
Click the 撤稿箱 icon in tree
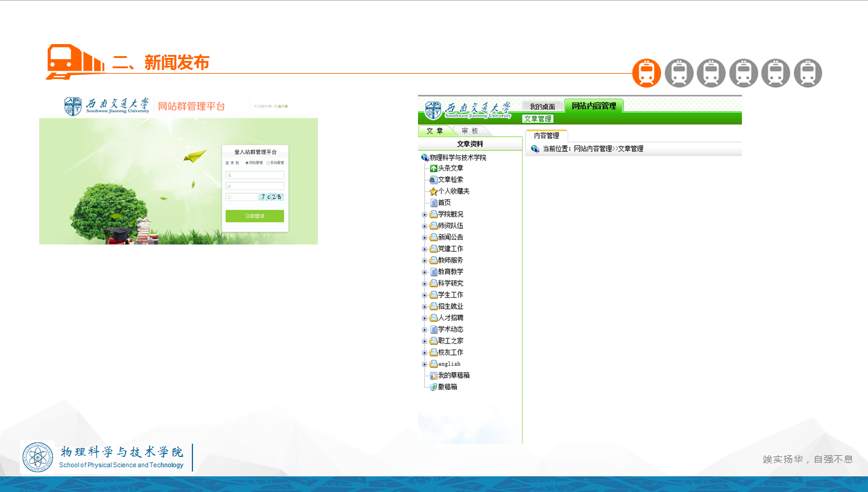pyautogui.click(x=433, y=387)
